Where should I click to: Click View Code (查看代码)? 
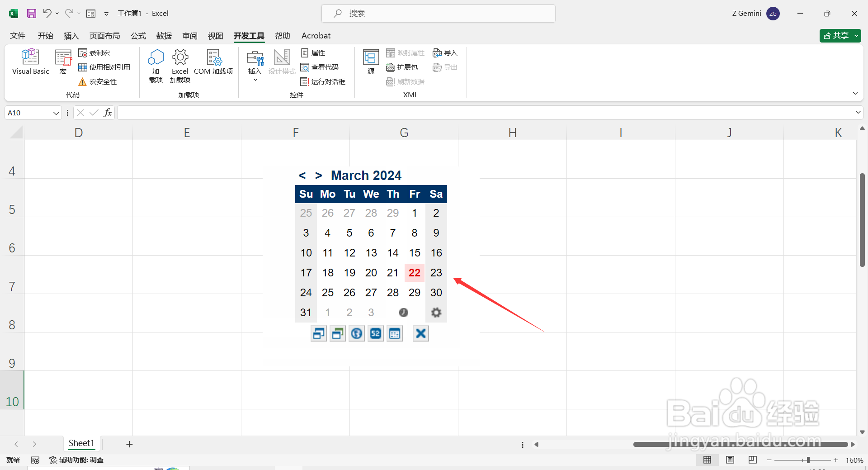(319, 67)
